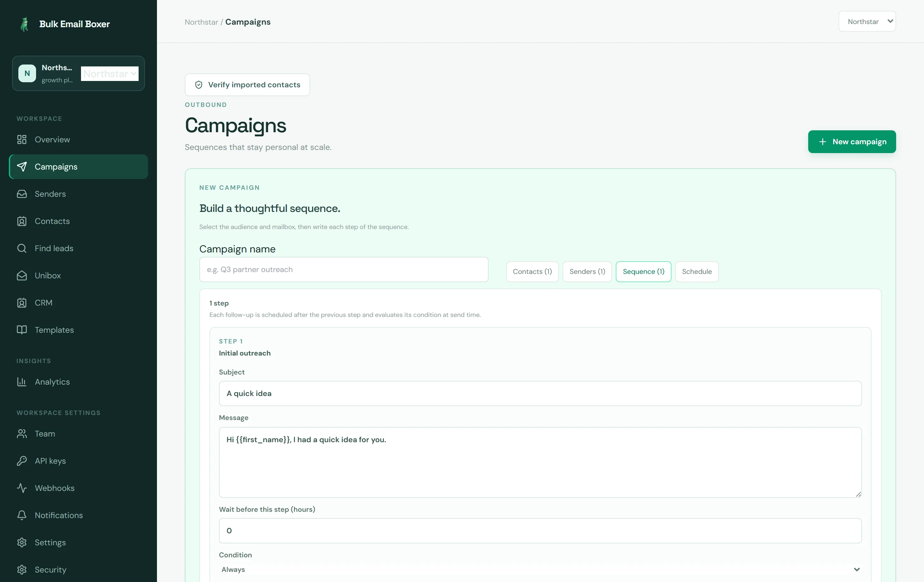The width and height of the screenshot is (924, 582).
Task: Go to Find leads page
Action: pos(78,248)
